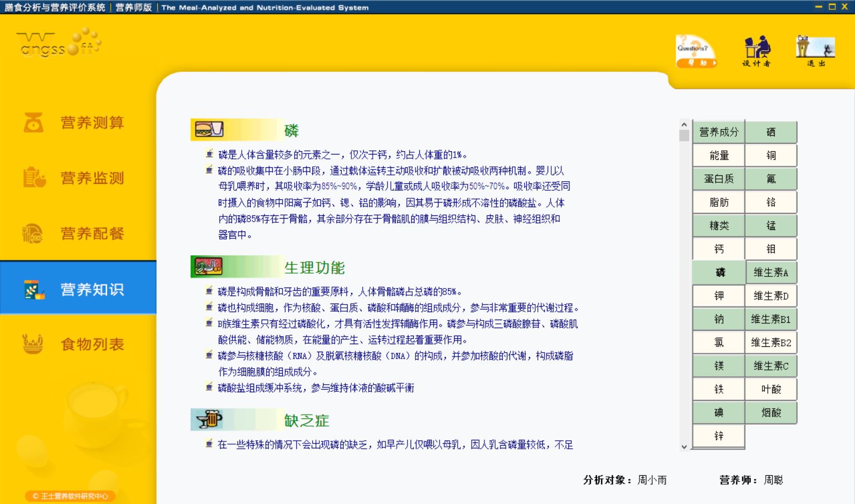Click the 营养知识 sidebar icon

[34, 289]
